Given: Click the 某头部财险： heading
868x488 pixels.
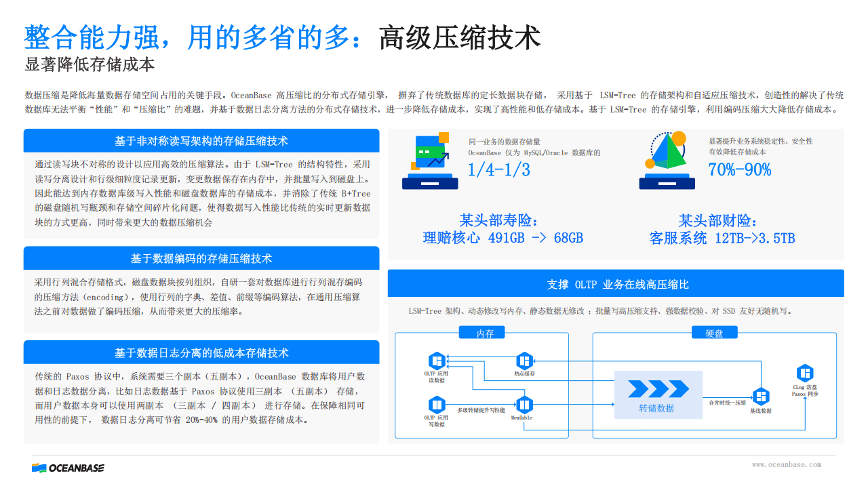Looking at the screenshot, I should point(718,221).
